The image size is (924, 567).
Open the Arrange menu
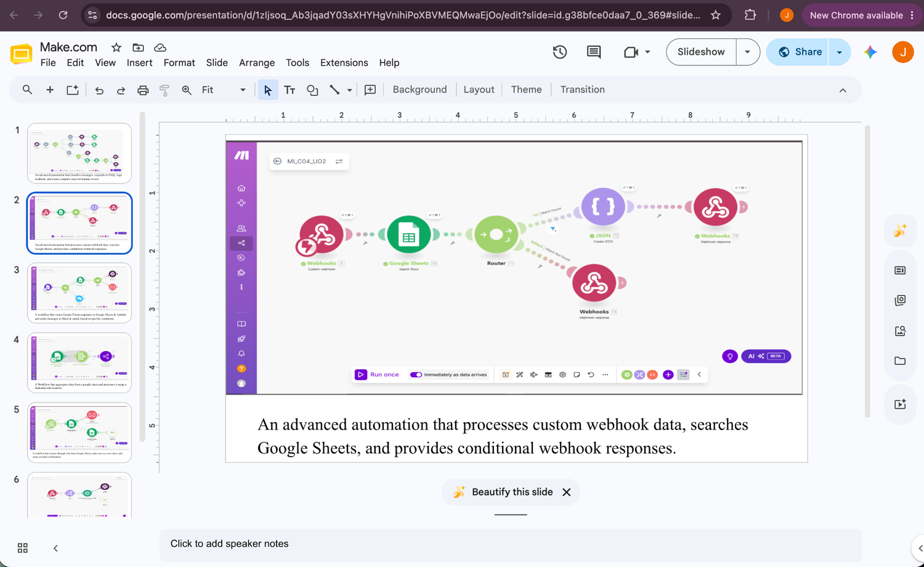tap(257, 63)
